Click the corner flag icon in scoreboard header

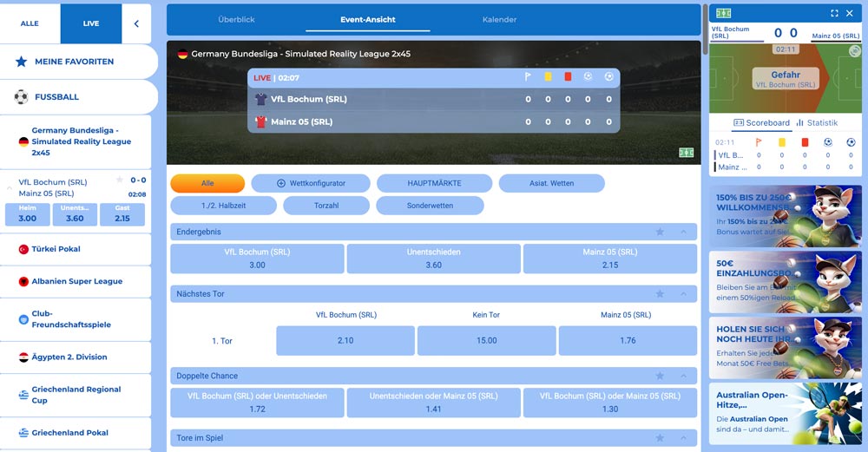[x=528, y=77]
